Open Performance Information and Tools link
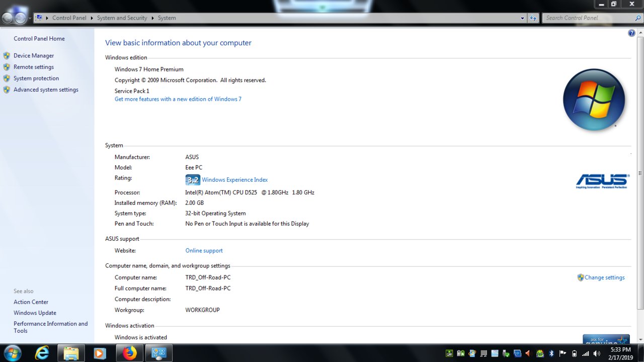 (x=51, y=327)
